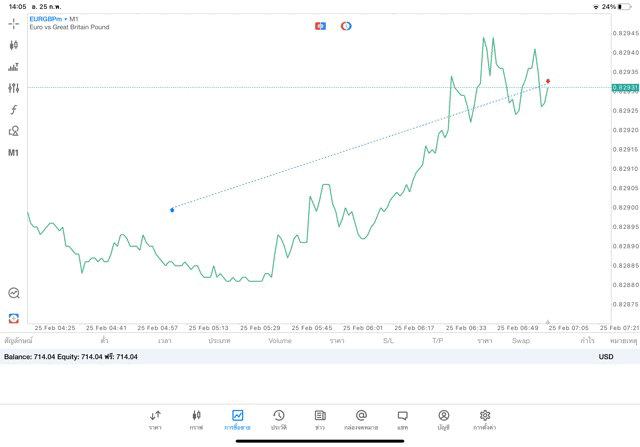Screen dimensions: 640x447
Task: Open chart settings sliders icon
Action: [x=13, y=88]
